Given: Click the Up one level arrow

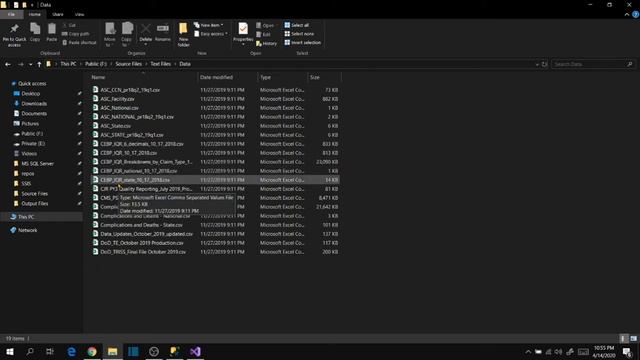Looking at the screenshot, I should (x=39, y=64).
